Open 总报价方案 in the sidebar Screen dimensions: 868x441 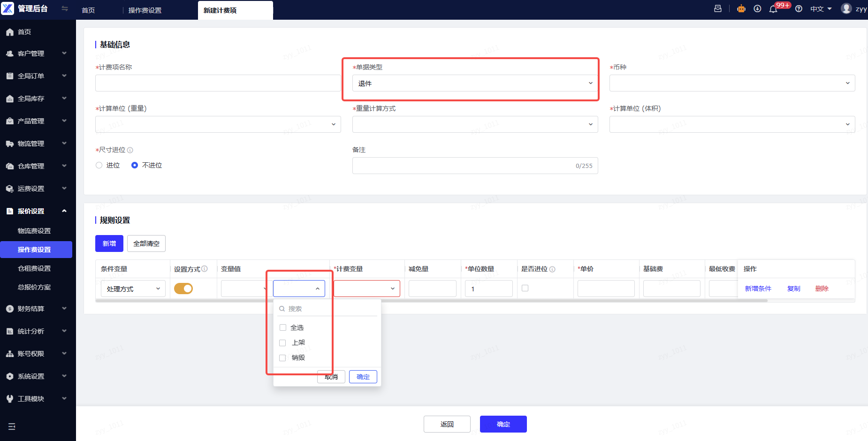(x=34, y=287)
